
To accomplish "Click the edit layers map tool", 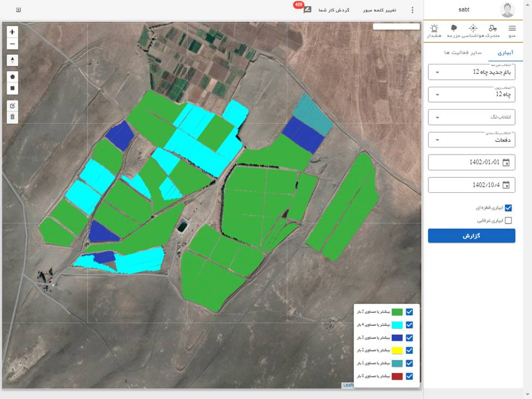I will pos(13,105).
